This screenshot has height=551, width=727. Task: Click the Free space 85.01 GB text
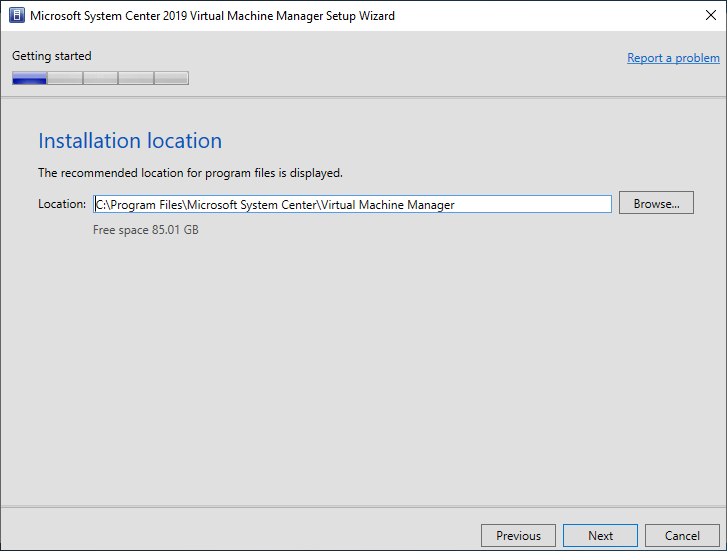click(x=146, y=230)
